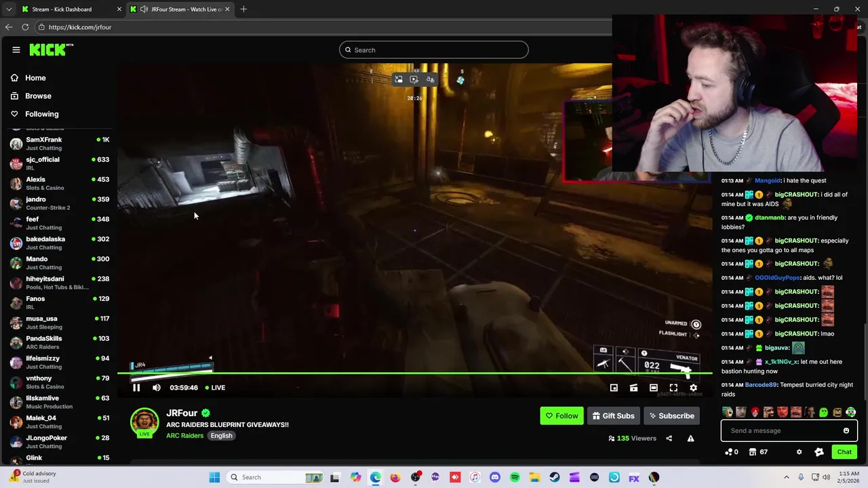Enable mini player mode
This screenshot has height=488, width=868.
coord(614,388)
